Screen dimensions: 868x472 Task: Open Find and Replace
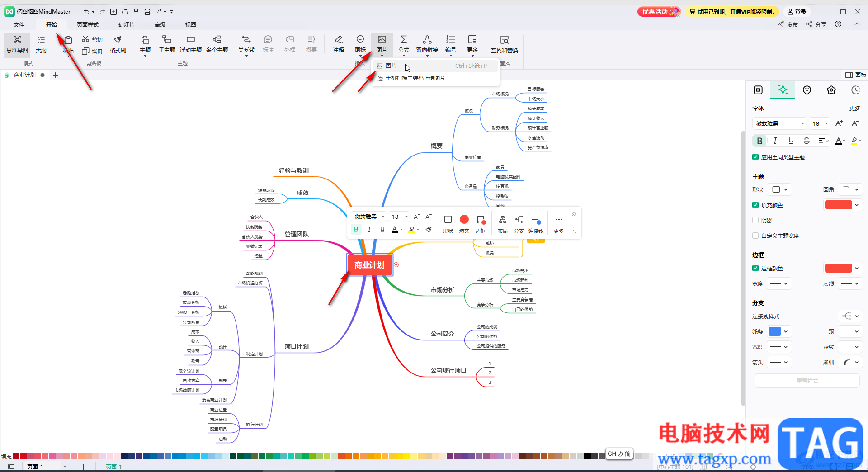point(505,44)
